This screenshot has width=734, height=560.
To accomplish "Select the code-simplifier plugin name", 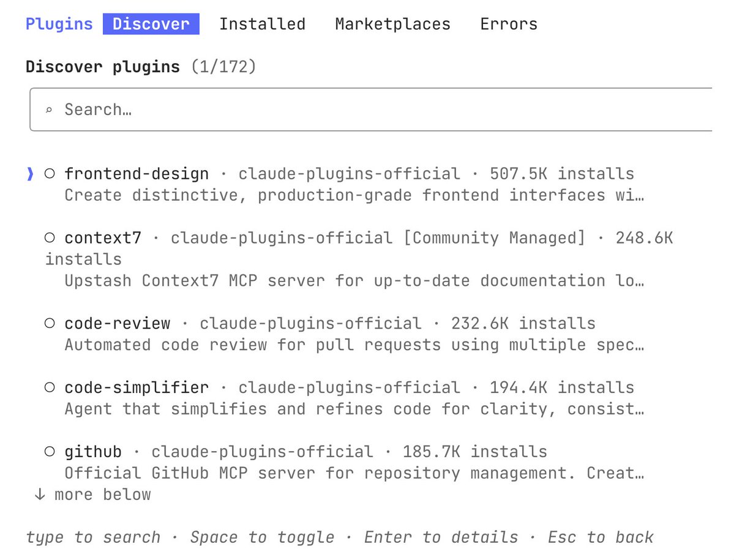I will [x=137, y=388].
